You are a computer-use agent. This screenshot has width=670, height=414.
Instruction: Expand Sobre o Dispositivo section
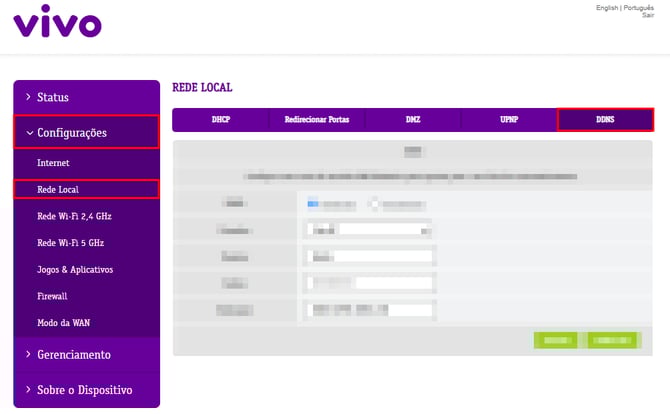(84, 390)
